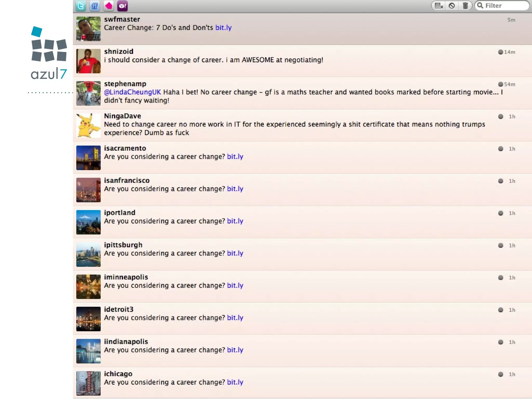Click the isanfrancisco bridge avatar

tap(88, 190)
